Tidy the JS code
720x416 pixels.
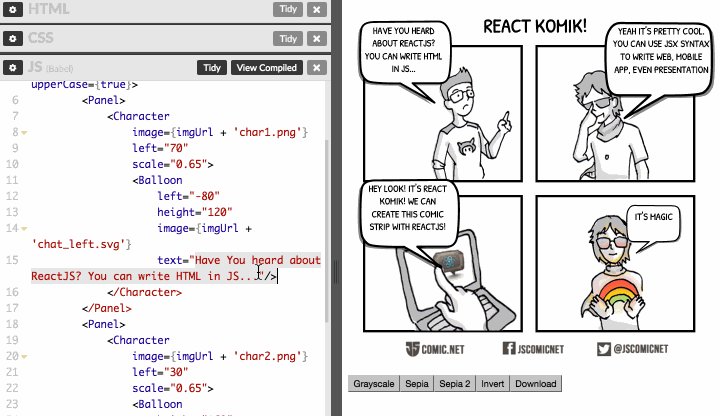coord(212,67)
